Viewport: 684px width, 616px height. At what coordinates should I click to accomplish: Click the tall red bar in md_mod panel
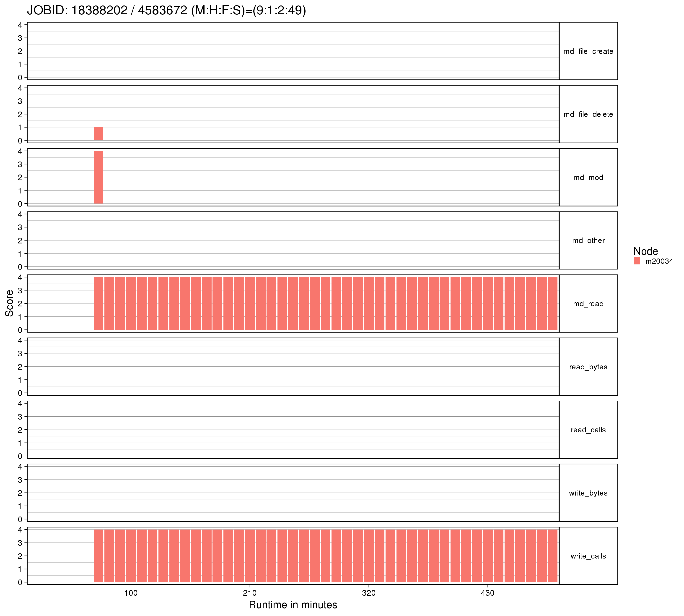pos(98,177)
